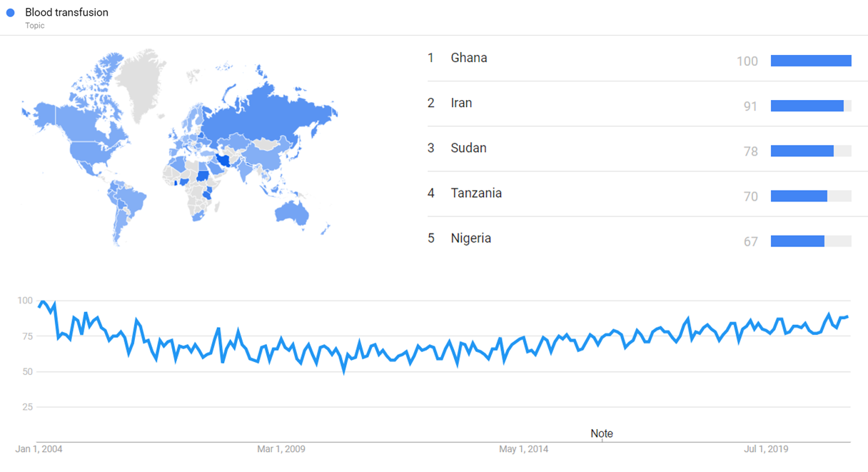
Task: Click Nigeria's interest bar showing 67
Action: point(798,241)
